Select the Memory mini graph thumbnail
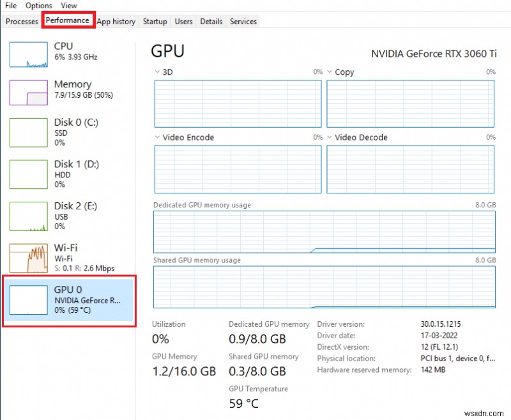This screenshot has height=420, width=511. 29,93
